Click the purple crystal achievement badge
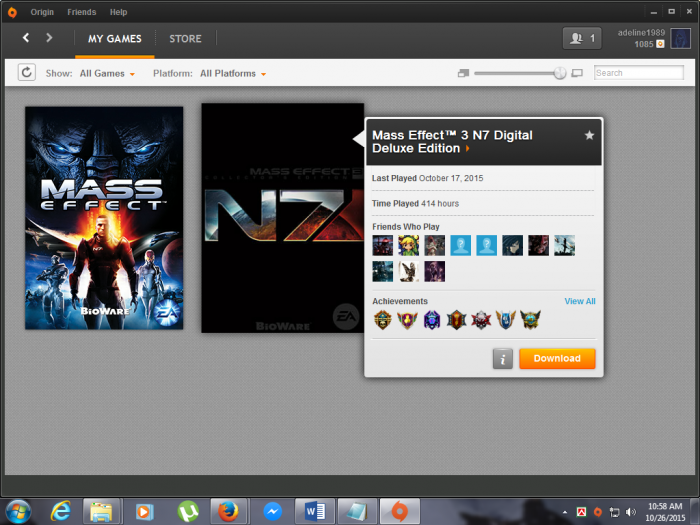The image size is (700, 525). (432, 320)
